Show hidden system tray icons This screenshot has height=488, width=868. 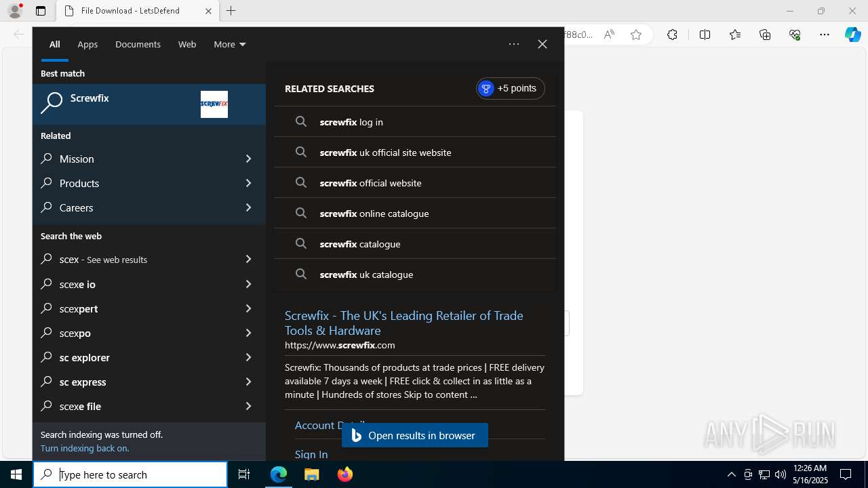pos(731,474)
